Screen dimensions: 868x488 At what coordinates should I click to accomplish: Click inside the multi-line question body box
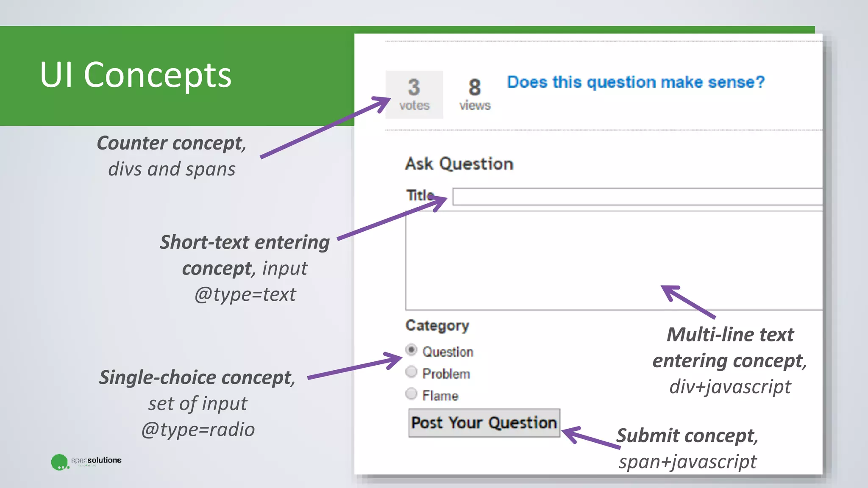pyautogui.click(x=614, y=261)
